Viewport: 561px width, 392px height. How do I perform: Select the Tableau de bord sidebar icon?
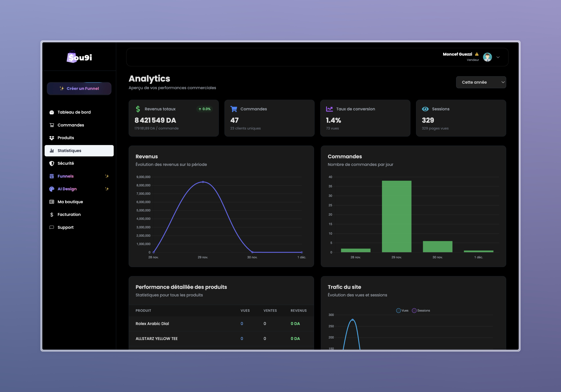pos(52,112)
